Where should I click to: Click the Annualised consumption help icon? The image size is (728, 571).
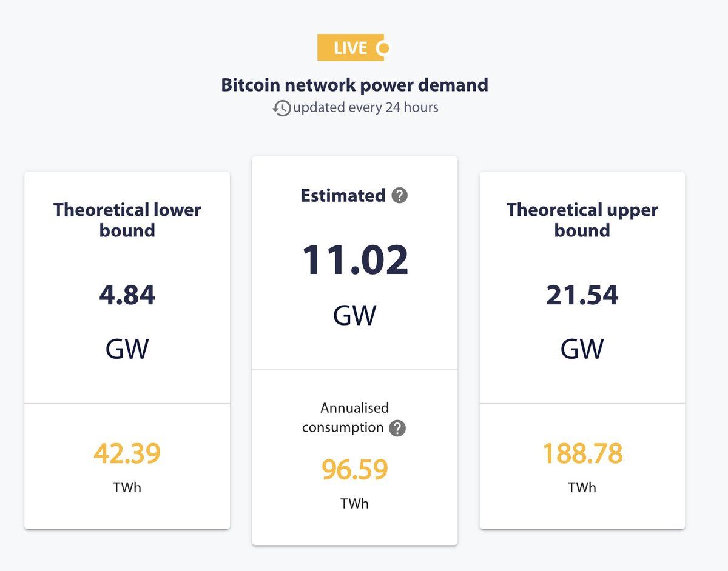click(397, 428)
